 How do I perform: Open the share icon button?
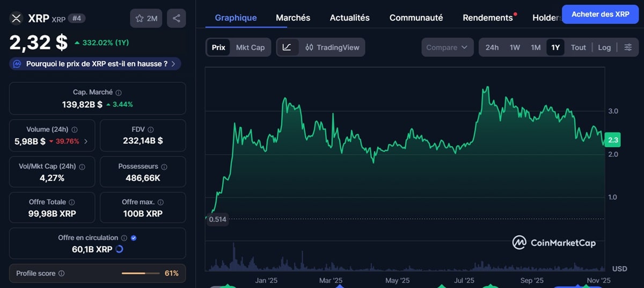[177, 18]
